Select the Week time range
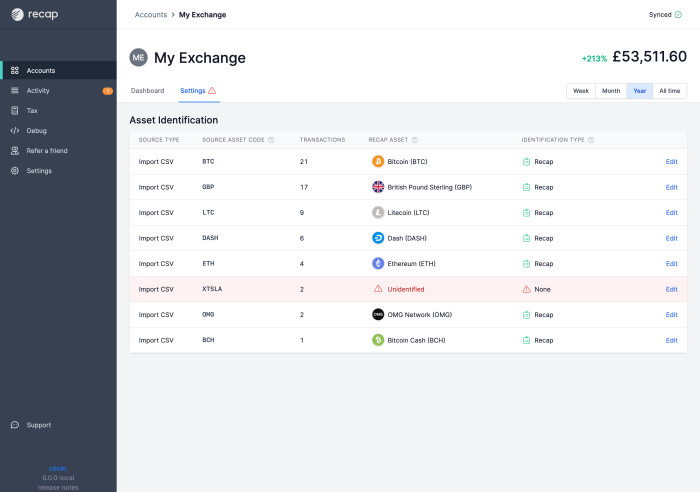This screenshot has width=700, height=492. coord(581,91)
